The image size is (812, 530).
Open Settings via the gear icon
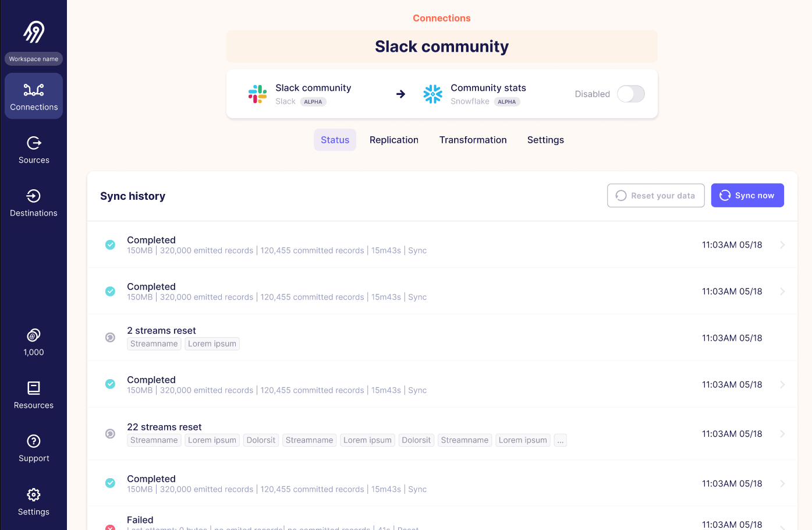(33, 494)
